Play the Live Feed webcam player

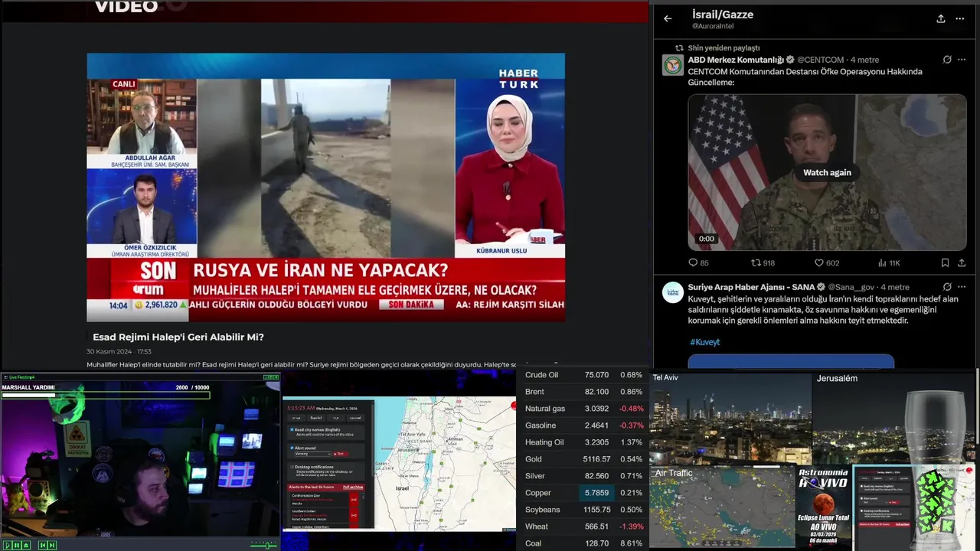tap(8, 545)
